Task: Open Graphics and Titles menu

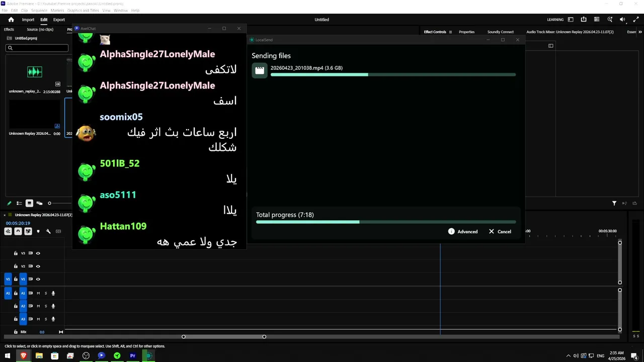Action: (83, 11)
